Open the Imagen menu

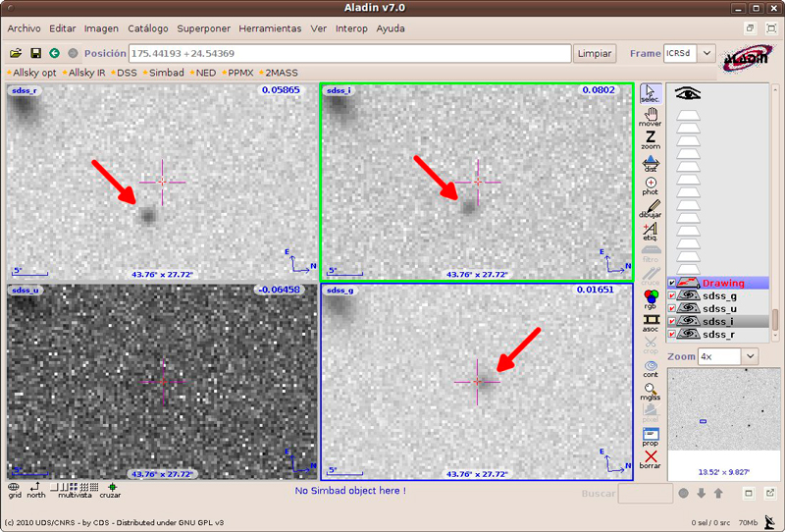[x=101, y=28]
